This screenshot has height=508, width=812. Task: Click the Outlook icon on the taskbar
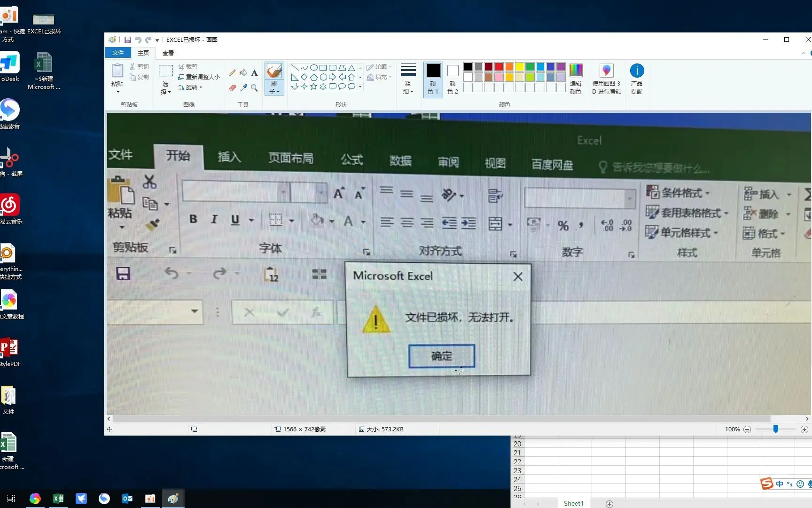pos(127,499)
